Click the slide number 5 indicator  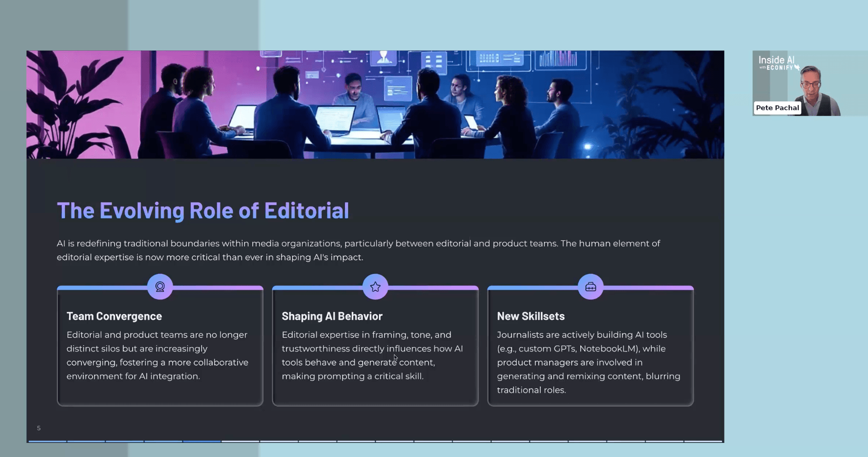pos(39,428)
